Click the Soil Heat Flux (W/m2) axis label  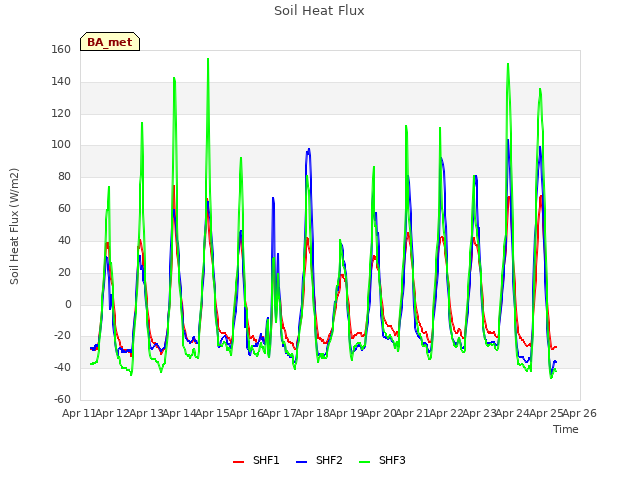[x=14, y=226]
